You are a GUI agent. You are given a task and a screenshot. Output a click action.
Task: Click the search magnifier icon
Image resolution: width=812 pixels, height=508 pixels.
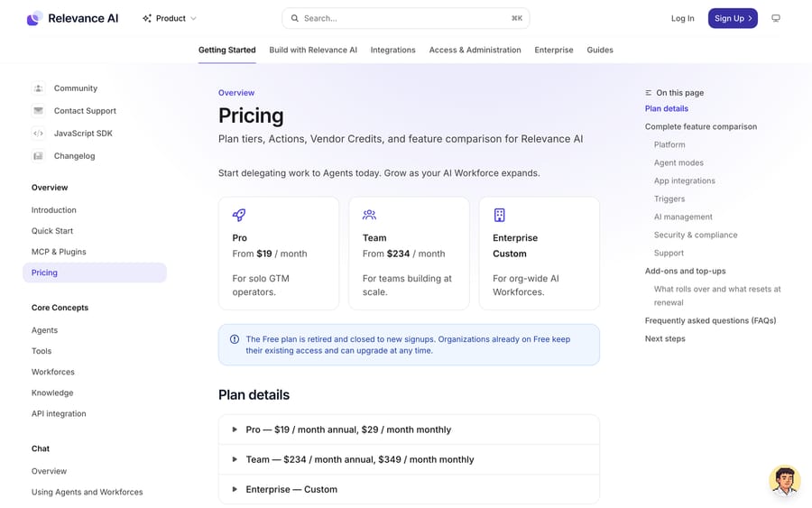(x=295, y=18)
